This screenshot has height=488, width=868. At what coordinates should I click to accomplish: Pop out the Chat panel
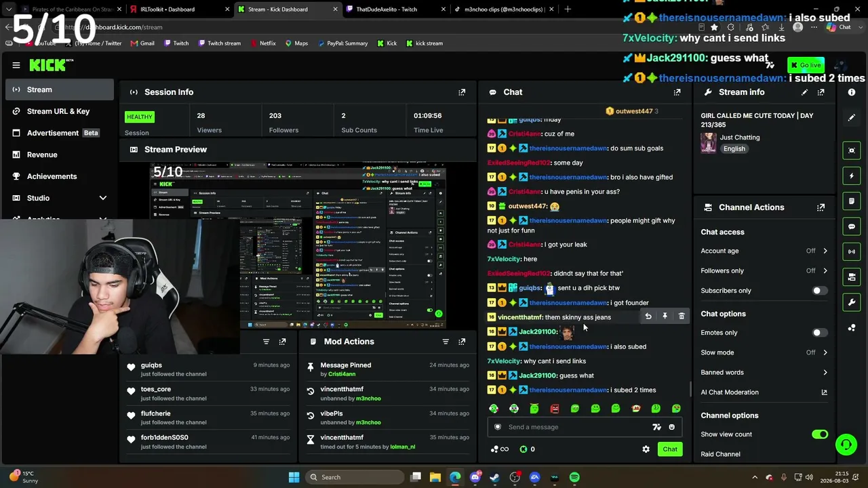(x=677, y=92)
